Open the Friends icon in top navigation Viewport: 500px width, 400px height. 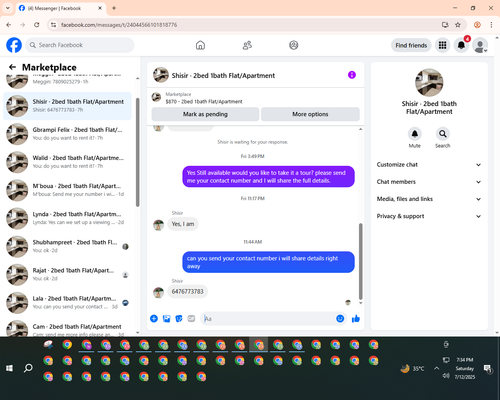tap(247, 45)
